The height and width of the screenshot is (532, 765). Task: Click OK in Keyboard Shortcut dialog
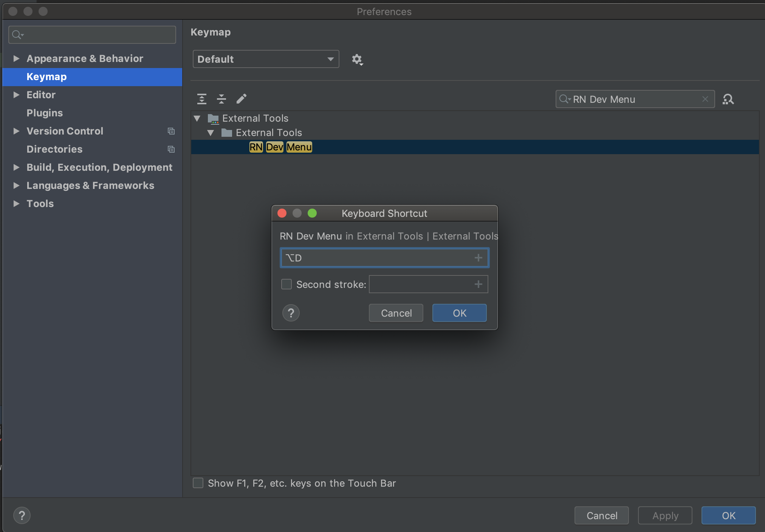460,313
